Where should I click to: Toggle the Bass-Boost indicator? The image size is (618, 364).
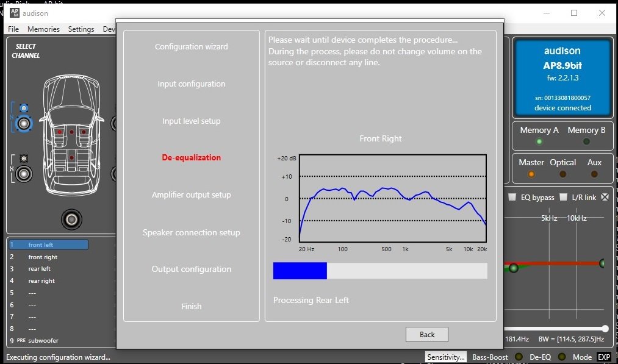click(519, 357)
